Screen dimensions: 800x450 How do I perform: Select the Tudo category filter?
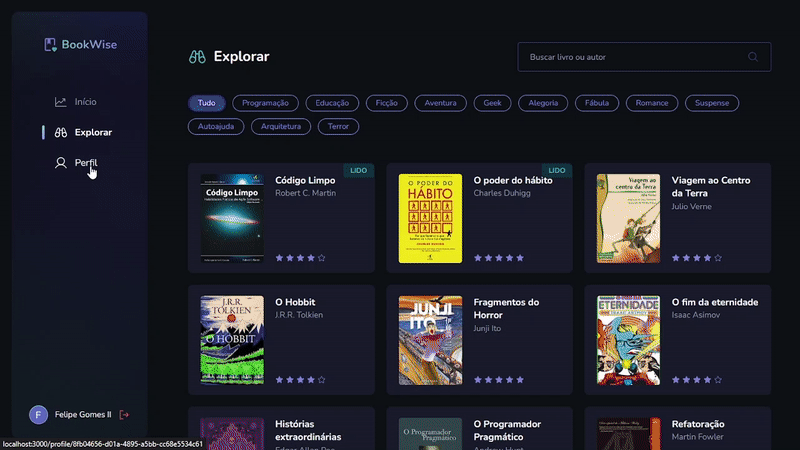pyautogui.click(x=207, y=103)
